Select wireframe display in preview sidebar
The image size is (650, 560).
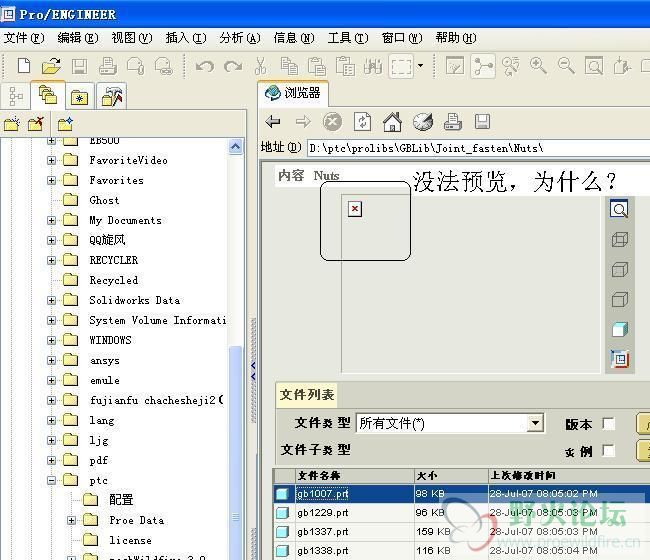coord(620,240)
